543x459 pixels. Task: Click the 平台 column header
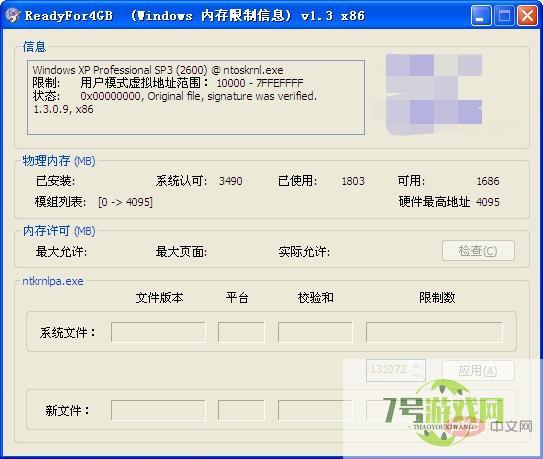point(237,298)
